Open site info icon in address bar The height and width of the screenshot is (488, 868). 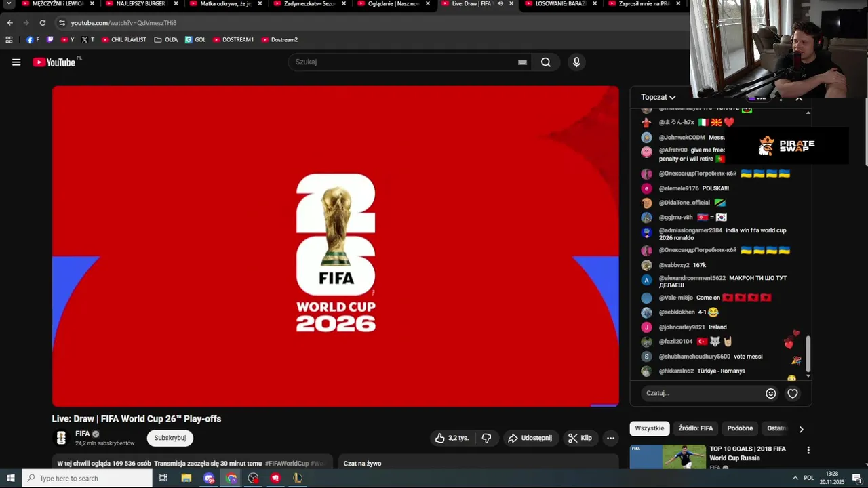62,23
